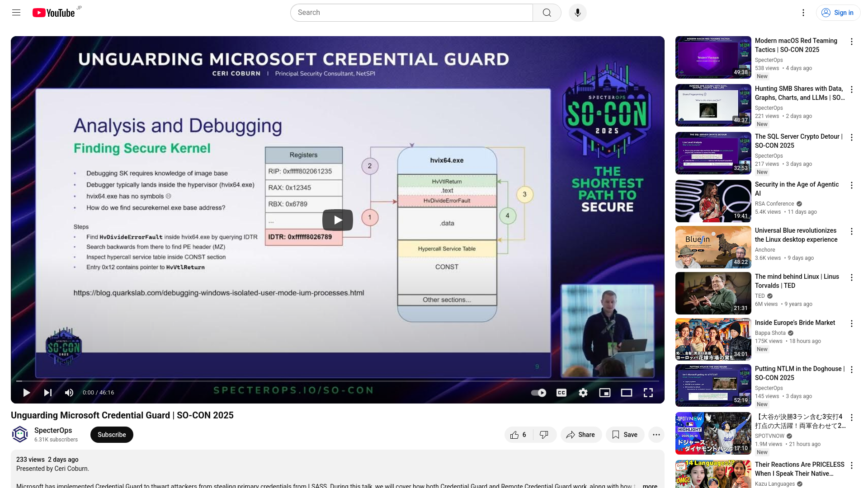Save video to playlist
Screen dimensions: 868x488
tap(625, 435)
